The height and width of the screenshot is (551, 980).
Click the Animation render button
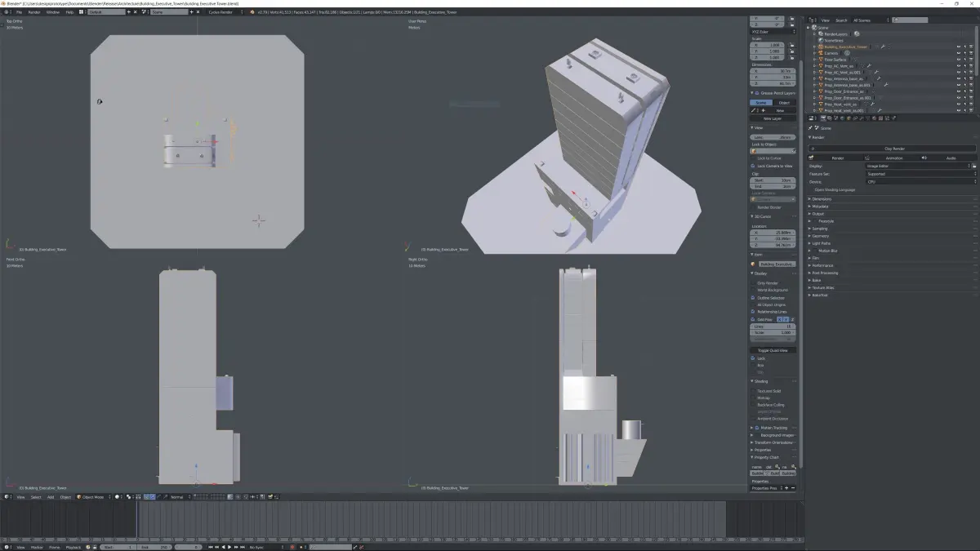click(892, 158)
